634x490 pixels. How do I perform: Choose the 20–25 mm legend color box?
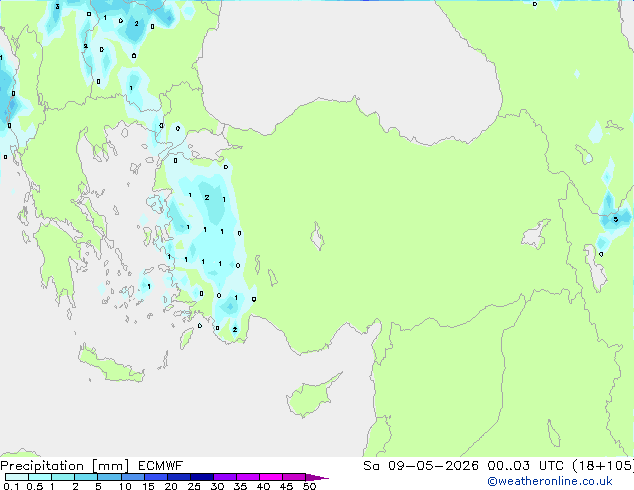point(178,477)
